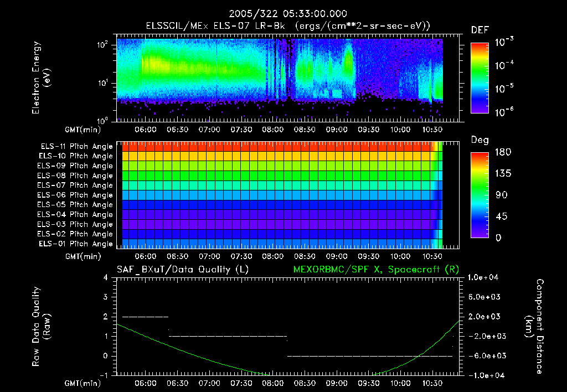Click the GMT(min) label under the spectrogram panel

(83, 130)
